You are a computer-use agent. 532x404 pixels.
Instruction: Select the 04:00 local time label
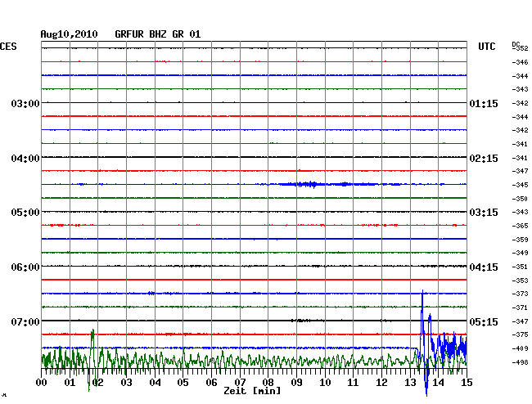click(25, 159)
